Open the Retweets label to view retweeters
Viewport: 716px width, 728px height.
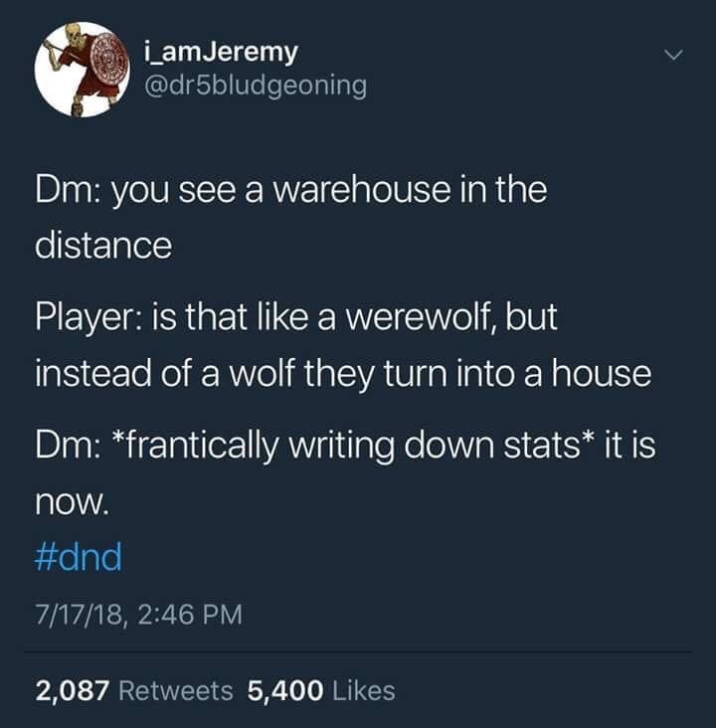(x=176, y=690)
